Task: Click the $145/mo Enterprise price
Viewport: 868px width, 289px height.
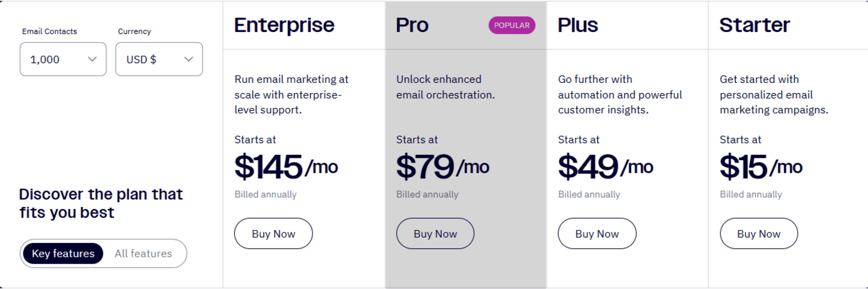Action: [286, 166]
